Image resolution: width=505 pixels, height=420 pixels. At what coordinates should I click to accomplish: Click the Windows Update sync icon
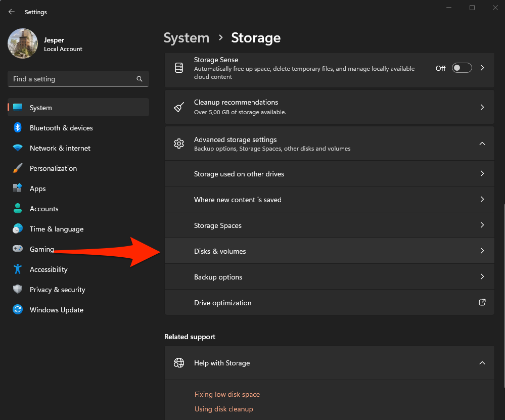[18, 309]
